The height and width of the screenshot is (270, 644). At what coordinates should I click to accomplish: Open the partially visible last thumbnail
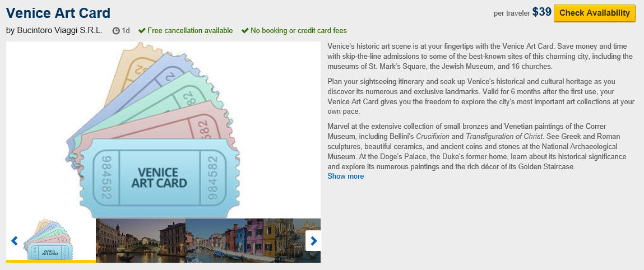tap(298, 240)
